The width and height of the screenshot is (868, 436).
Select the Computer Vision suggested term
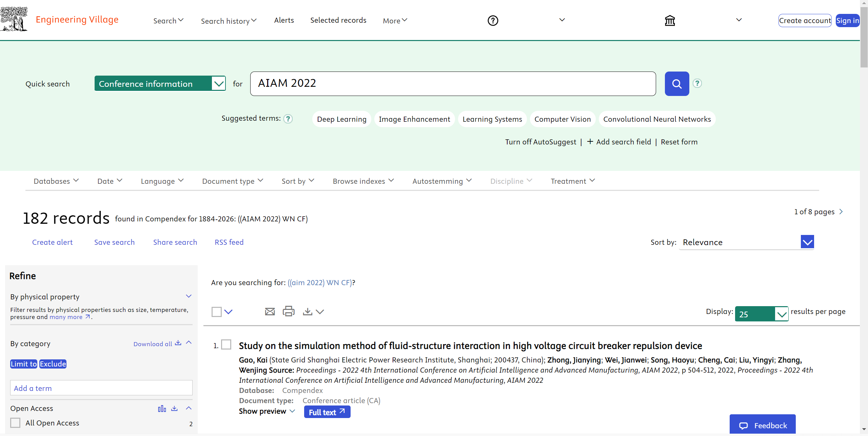tap(563, 119)
